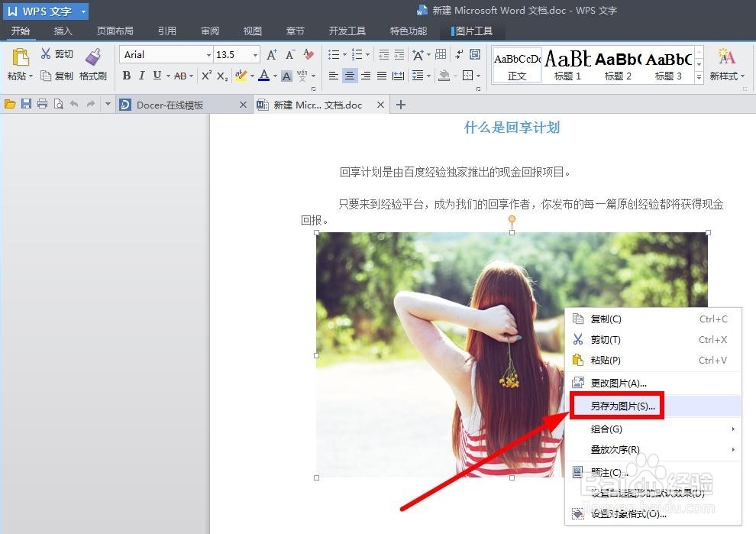Apply the 标题 2 heading style

pos(618,66)
